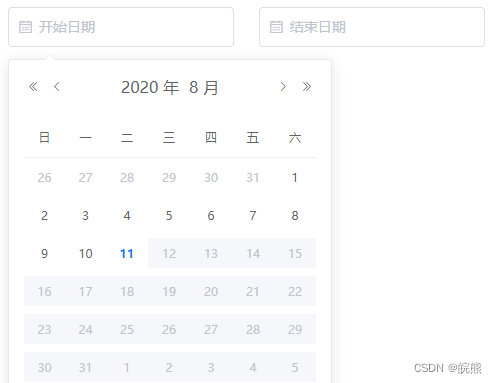Click disabled date 25

tap(127, 330)
